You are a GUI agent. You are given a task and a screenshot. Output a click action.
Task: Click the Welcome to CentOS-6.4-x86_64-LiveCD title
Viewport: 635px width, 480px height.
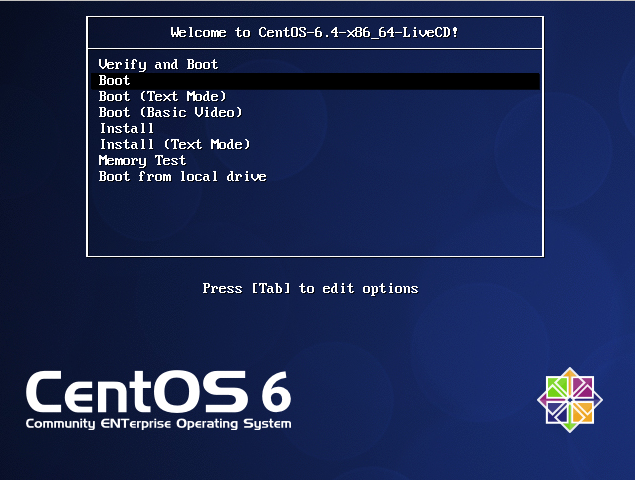click(314, 32)
